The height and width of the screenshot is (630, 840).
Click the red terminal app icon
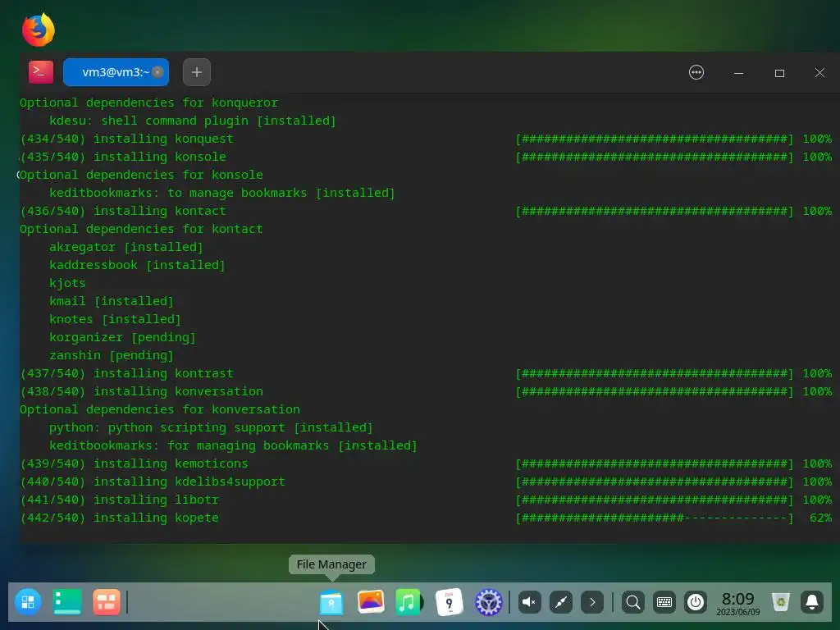pyautogui.click(x=41, y=72)
